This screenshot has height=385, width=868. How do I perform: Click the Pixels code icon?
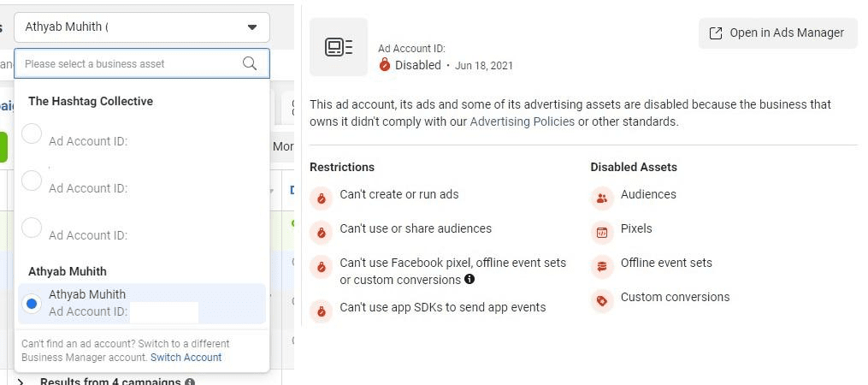602,232
